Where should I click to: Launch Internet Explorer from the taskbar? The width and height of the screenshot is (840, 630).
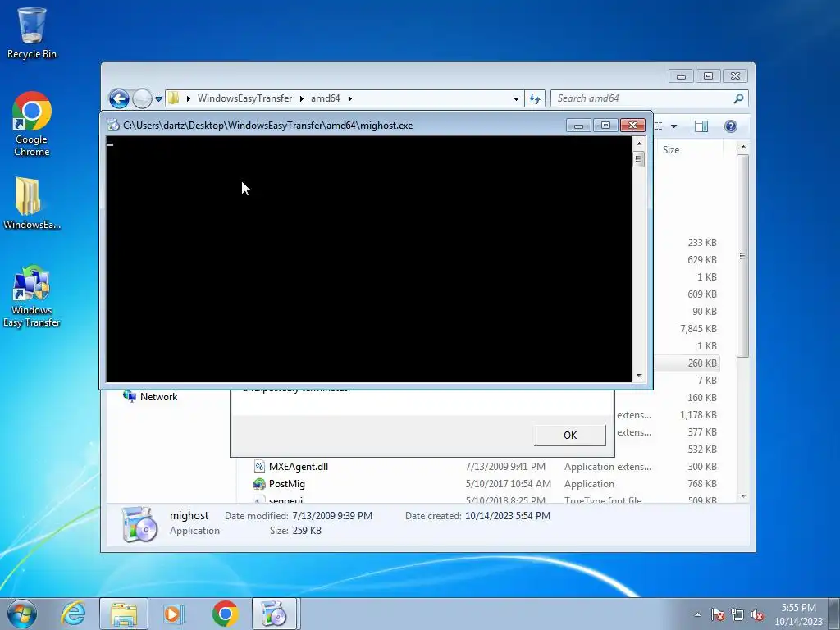coord(73,614)
